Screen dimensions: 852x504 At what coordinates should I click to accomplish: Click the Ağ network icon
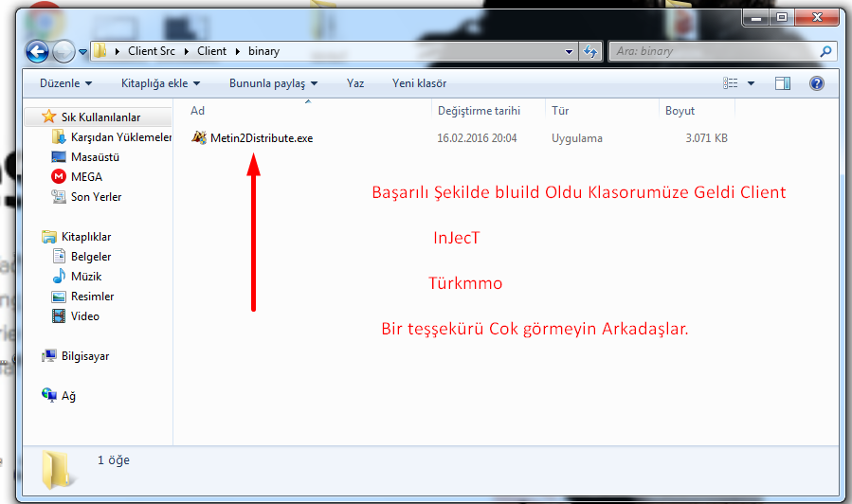tap(49, 395)
